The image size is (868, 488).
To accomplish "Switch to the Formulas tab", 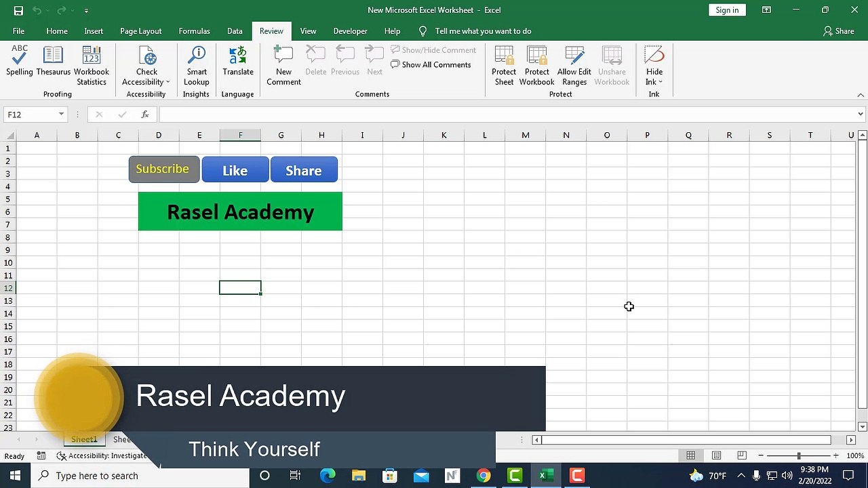I will click(x=194, y=31).
